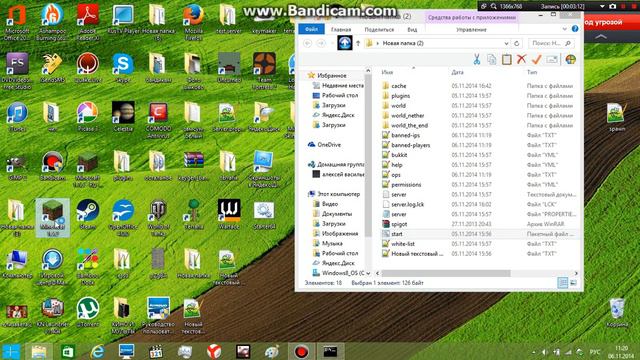The image size is (640, 360).
Task: Select the Team Fortress 2 desktop shortcut
Action: tap(264, 71)
